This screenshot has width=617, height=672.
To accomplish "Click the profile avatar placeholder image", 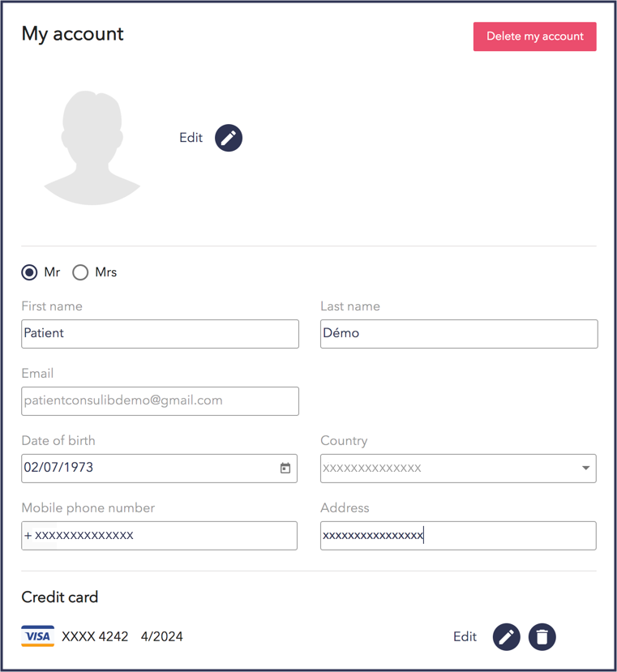I will click(92, 148).
